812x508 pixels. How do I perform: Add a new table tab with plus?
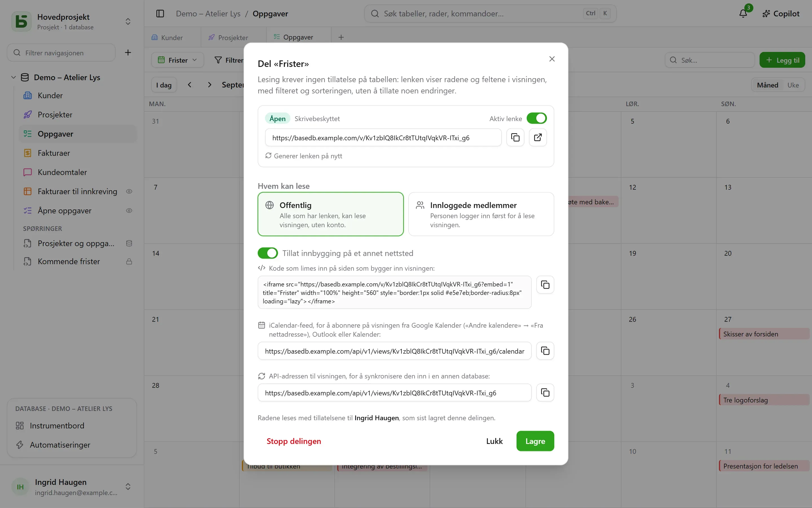341,37
